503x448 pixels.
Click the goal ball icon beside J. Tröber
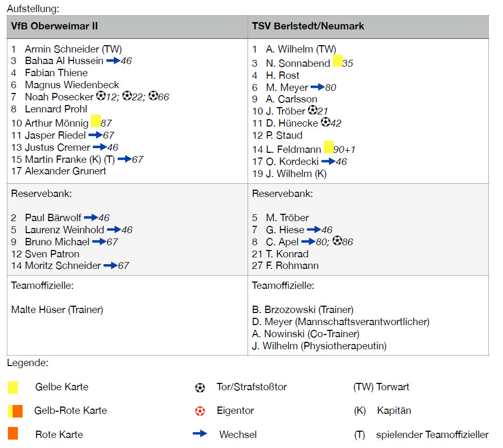[x=313, y=110]
